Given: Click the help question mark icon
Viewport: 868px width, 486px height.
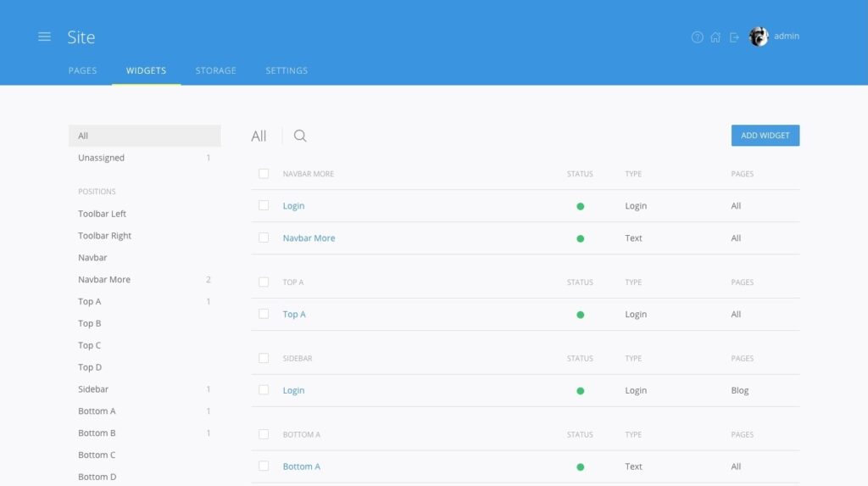Looking at the screenshot, I should [697, 37].
